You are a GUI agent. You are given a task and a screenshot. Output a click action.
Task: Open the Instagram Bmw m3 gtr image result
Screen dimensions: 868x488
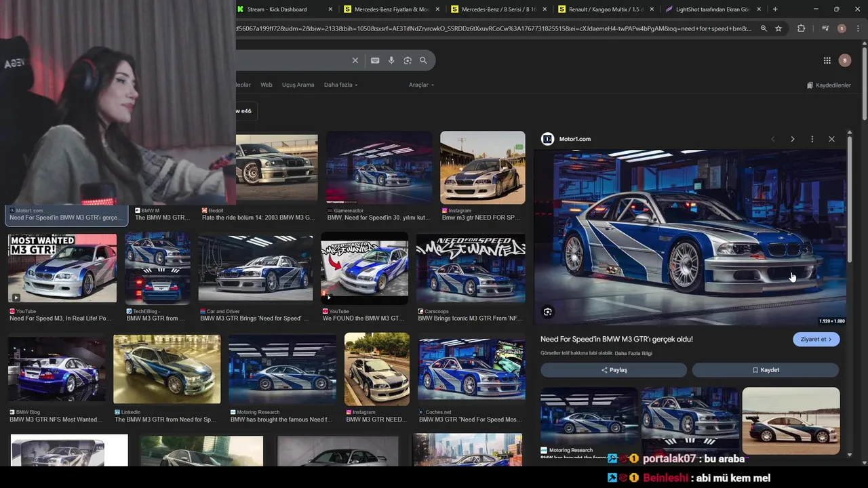click(x=483, y=167)
